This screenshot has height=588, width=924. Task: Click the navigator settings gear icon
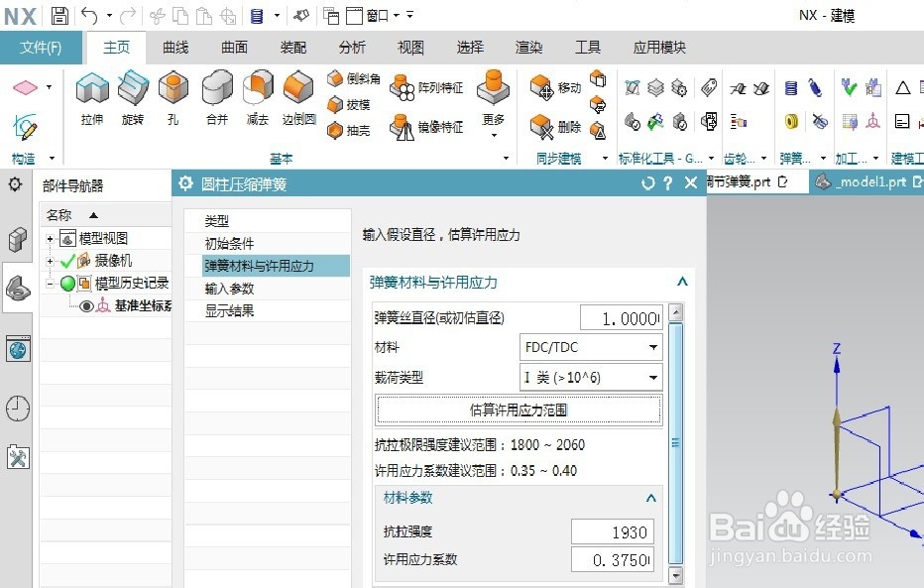[15, 184]
